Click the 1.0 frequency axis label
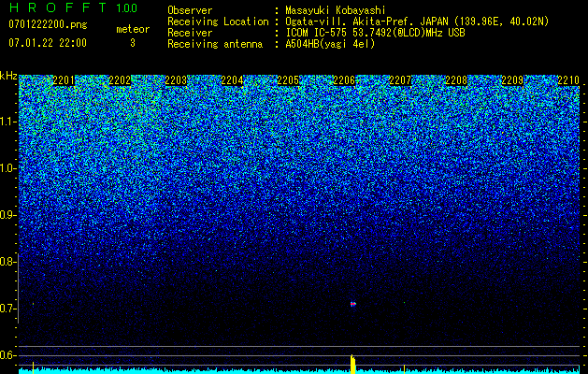This screenshot has width=588, height=374. click(8, 168)
